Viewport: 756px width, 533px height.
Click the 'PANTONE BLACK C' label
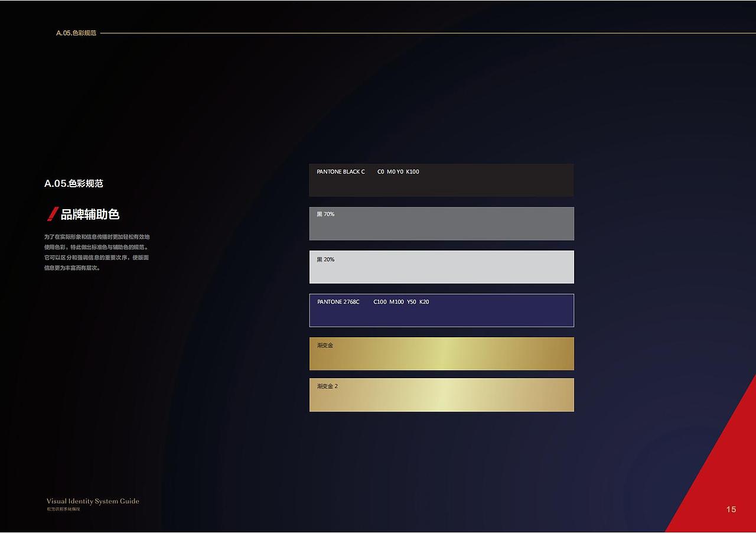(x=341, y=172)
